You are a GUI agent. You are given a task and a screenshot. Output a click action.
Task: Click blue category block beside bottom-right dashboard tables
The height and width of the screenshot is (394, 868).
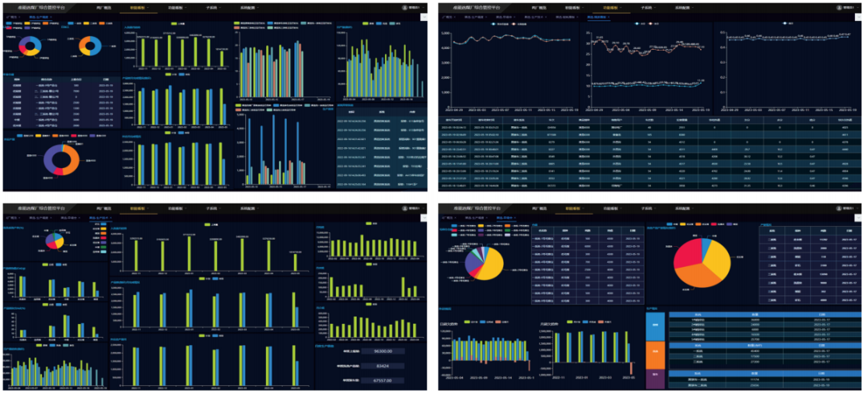click(655, 326)
